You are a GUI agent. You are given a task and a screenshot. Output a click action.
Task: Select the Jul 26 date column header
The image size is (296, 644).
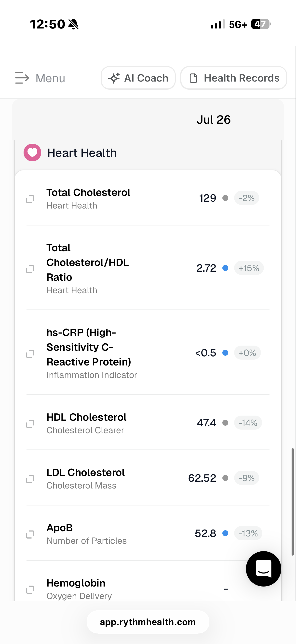pos(214,120)
